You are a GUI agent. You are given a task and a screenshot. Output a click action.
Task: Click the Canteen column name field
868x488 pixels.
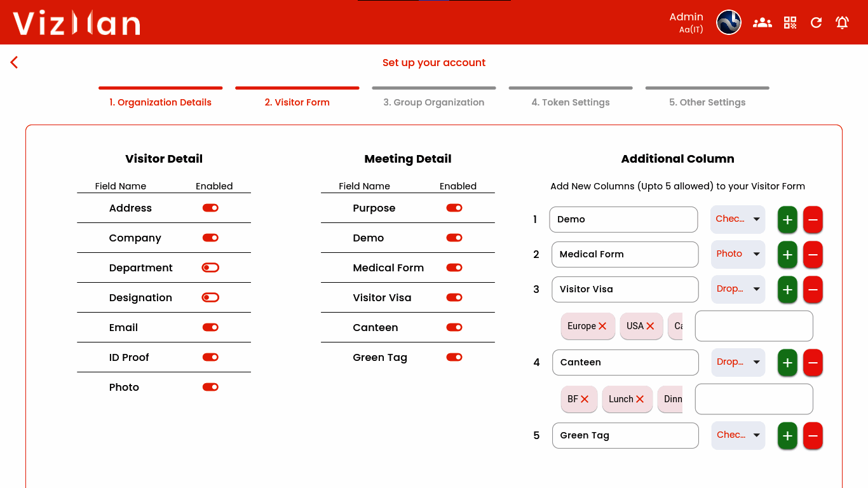(625, 362)
